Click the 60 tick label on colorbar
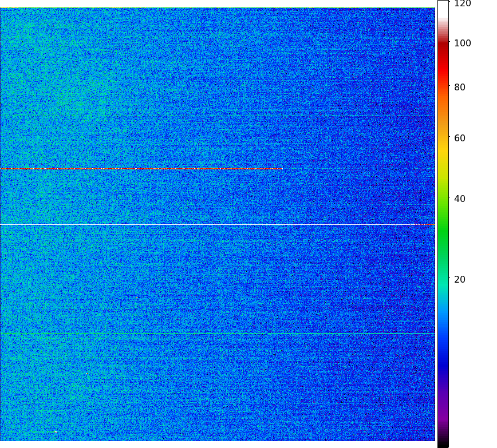This screenshot has width=497, height=448. [459, 138]
